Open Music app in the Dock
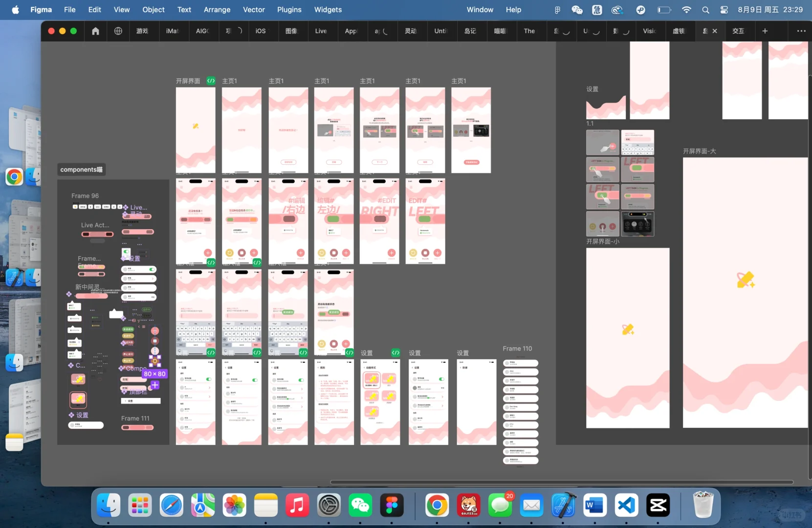Viewport: 812px width, 528px height. [297, 505]
